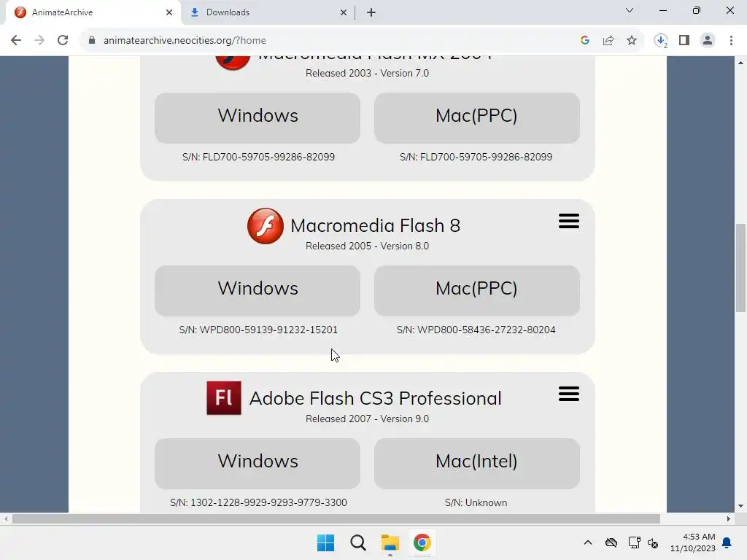
Task: Download Flash MX 2004 for Windows
Action: [258, 117]
